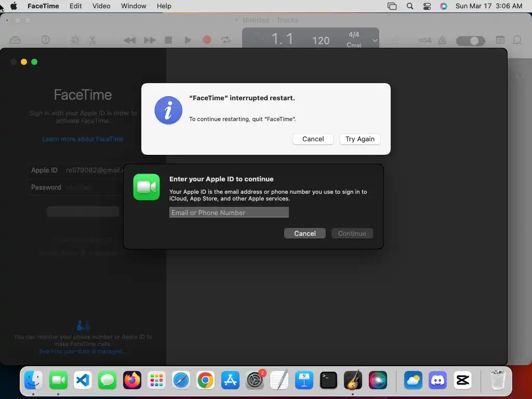Click the Continue button in Apple ID dialog
The image size is (532, 399).
[352, 233]
